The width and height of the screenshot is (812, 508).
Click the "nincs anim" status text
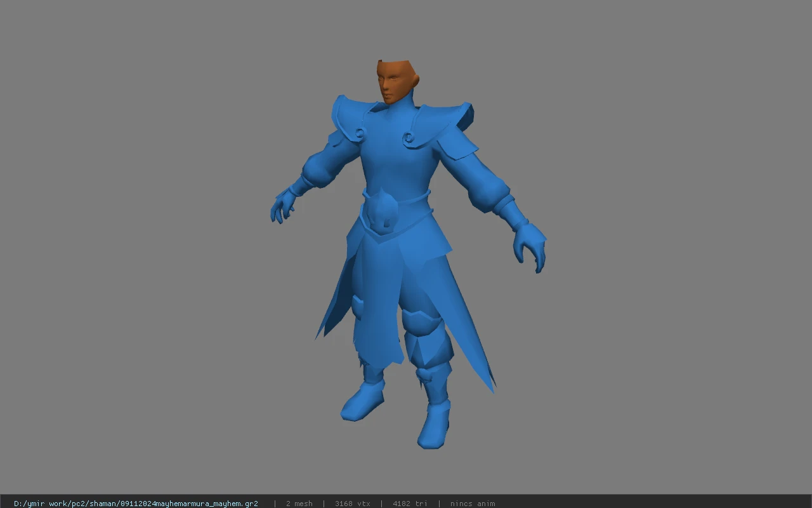point(473,504)
